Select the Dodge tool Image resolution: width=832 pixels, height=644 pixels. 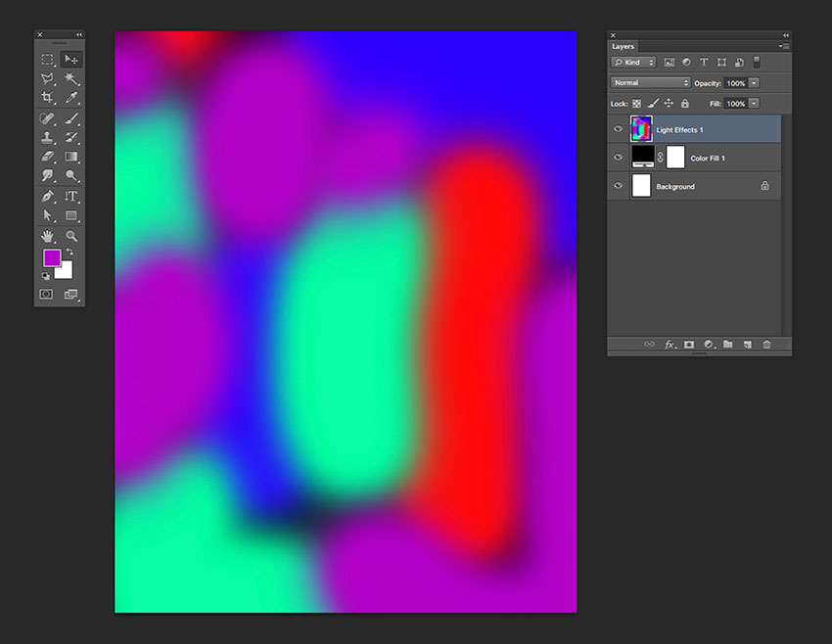(71, 175)
